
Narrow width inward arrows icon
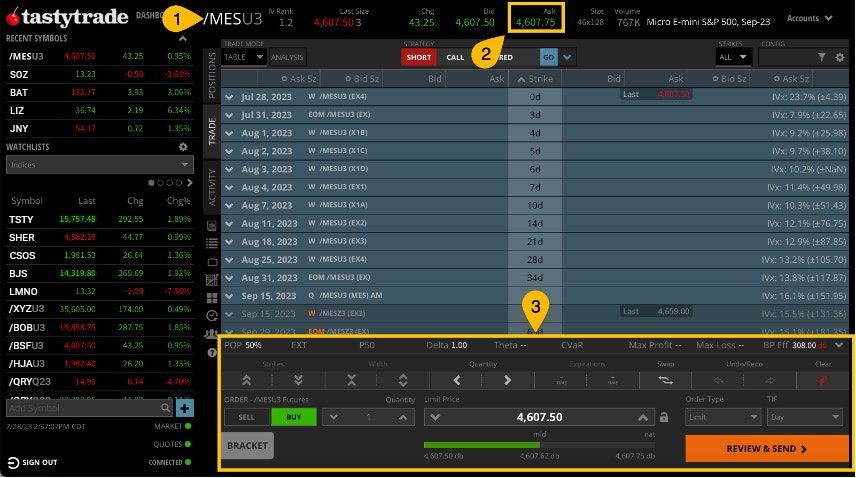[352, 380]
